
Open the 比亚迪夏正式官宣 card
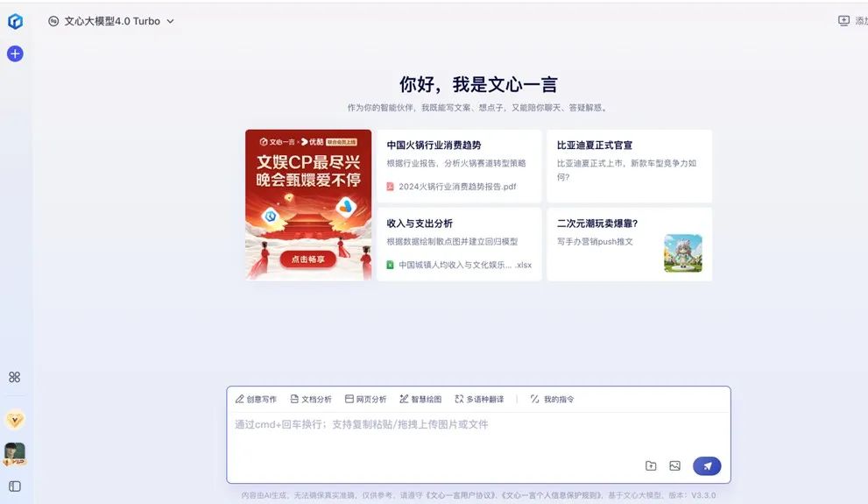(x=630, y=167)
